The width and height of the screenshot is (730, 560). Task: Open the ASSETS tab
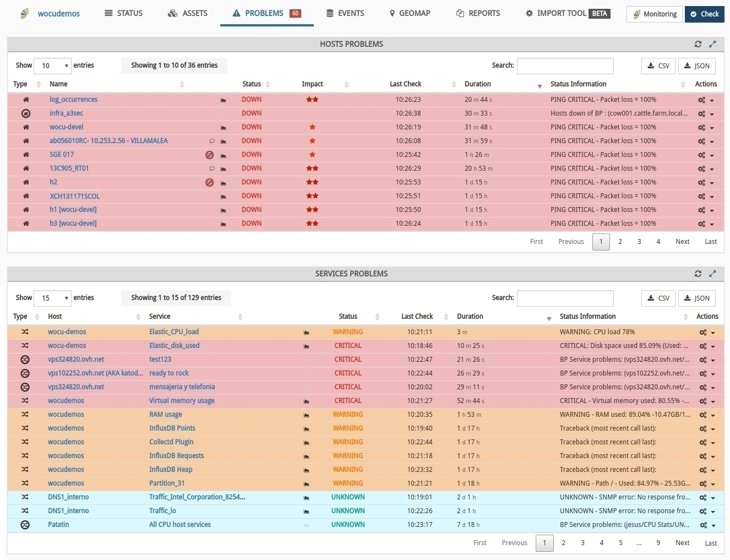188,13
